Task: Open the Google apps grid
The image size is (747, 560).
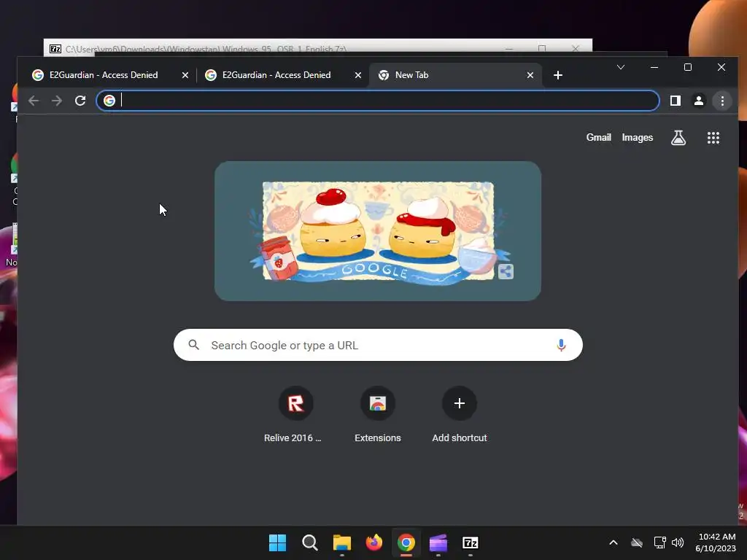Action: (713, 138)
